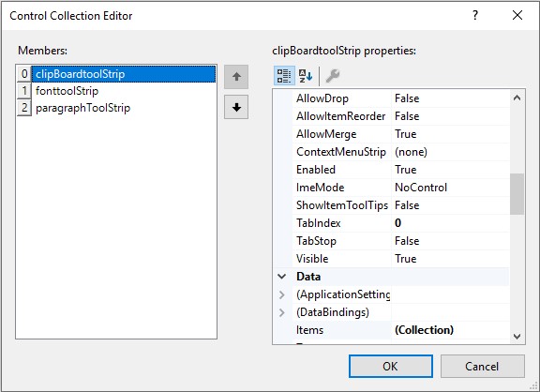
Task: Switch property grid to Categorized view
Action: (x=284, y=75)
